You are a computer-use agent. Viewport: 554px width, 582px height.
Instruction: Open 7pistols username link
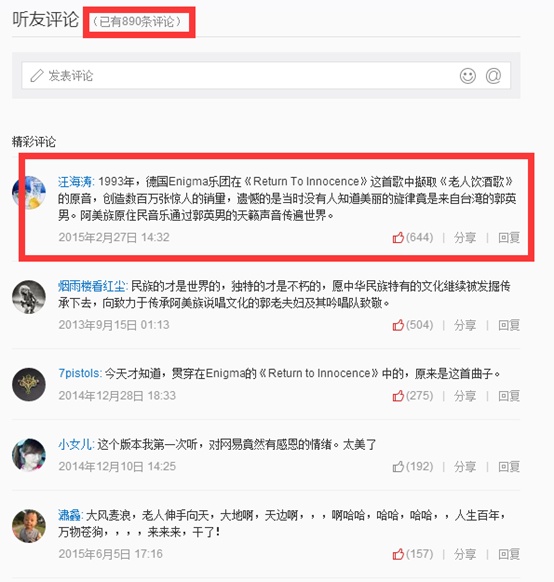pos(80,373)
